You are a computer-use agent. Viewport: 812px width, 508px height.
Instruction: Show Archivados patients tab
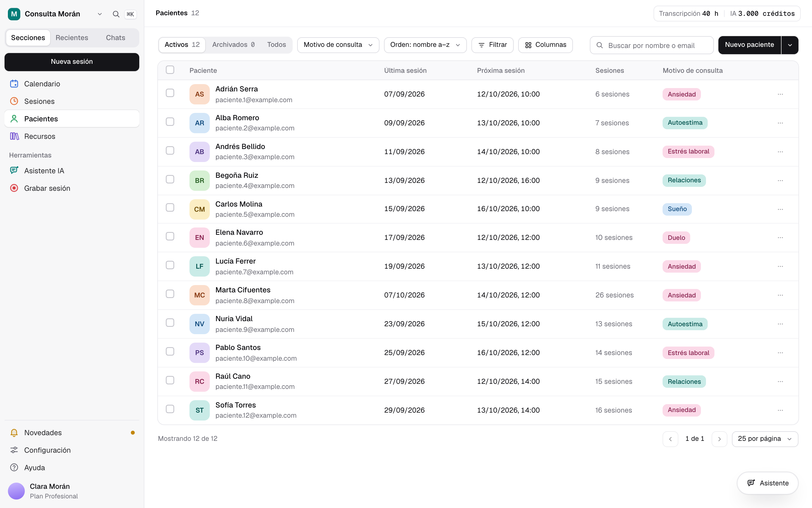pos(233,45)
